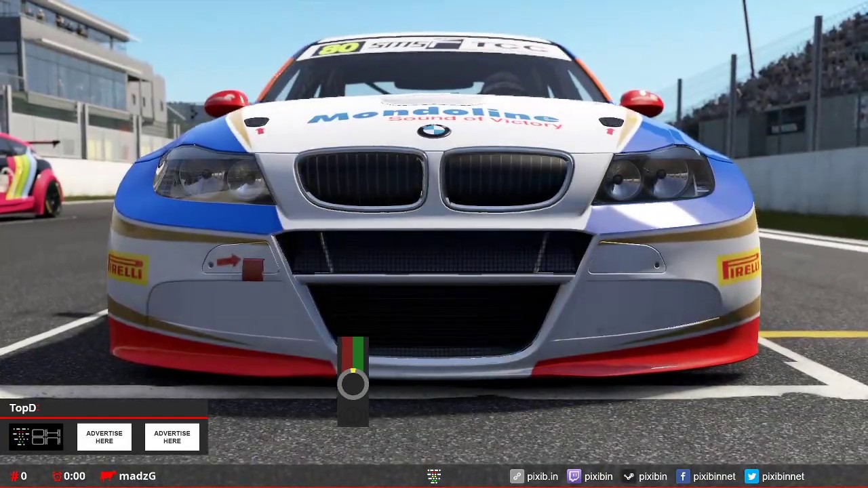Open the pixibin Steam link text
The image size is (868, 488).
(x=653, y=476)
